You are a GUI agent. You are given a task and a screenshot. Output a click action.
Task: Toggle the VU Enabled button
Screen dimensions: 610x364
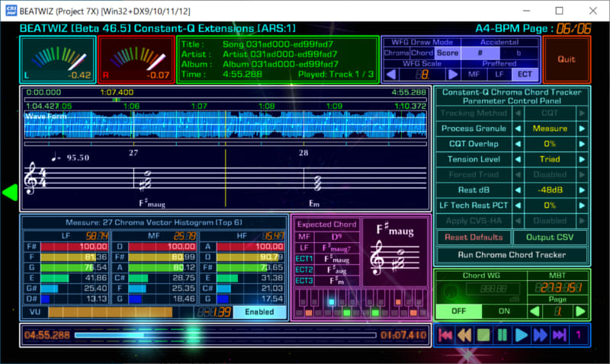pyautogui.click(x=259, y=312)
